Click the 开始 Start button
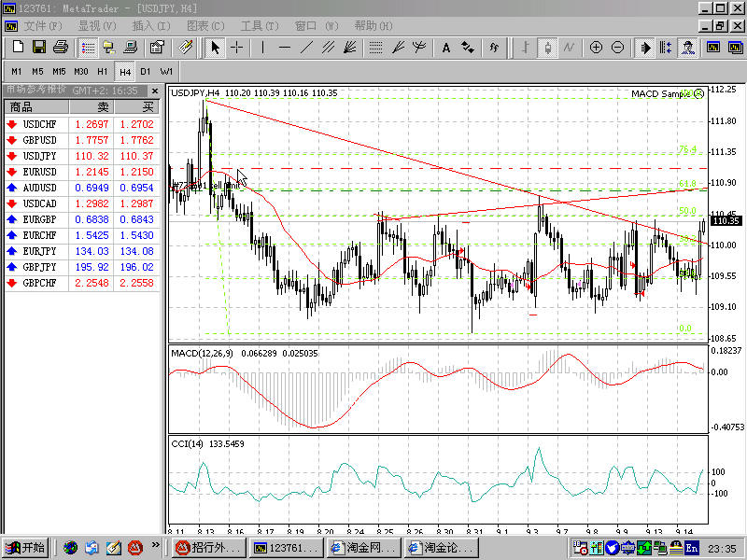Screen dimensions: 747x560 (25, 548)
